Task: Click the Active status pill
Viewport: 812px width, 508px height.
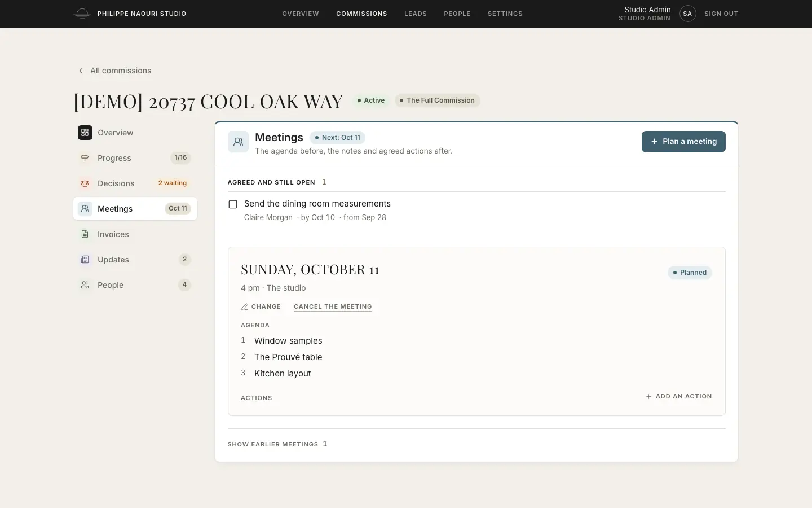Action: [x=370, y=100]
